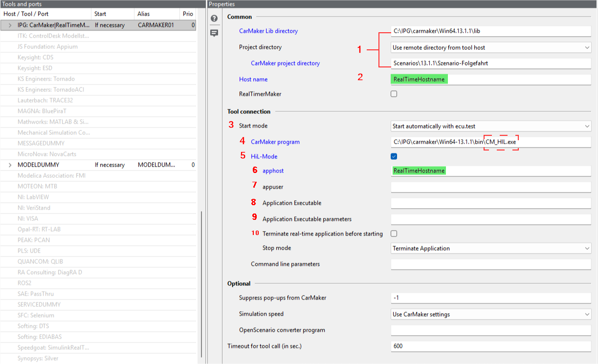Focus the Application Executable input field
Image resolution: width=598 pixels, height=364 pixels.
(x=491, y=203)
